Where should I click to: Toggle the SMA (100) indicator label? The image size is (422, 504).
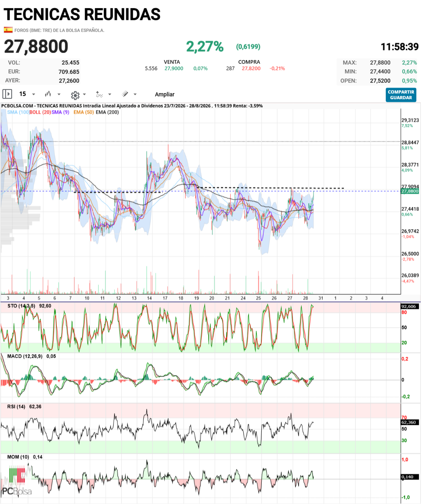[18, 112]
